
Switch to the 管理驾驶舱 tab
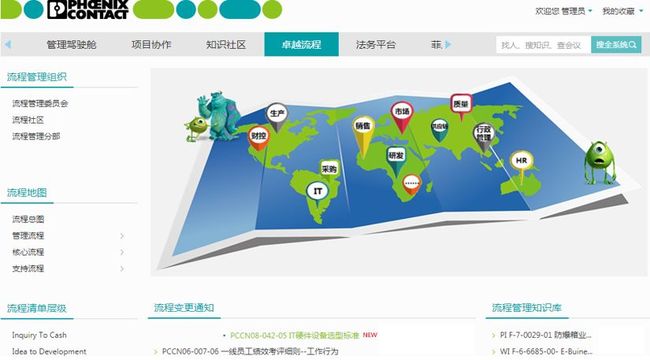point(71,44)
